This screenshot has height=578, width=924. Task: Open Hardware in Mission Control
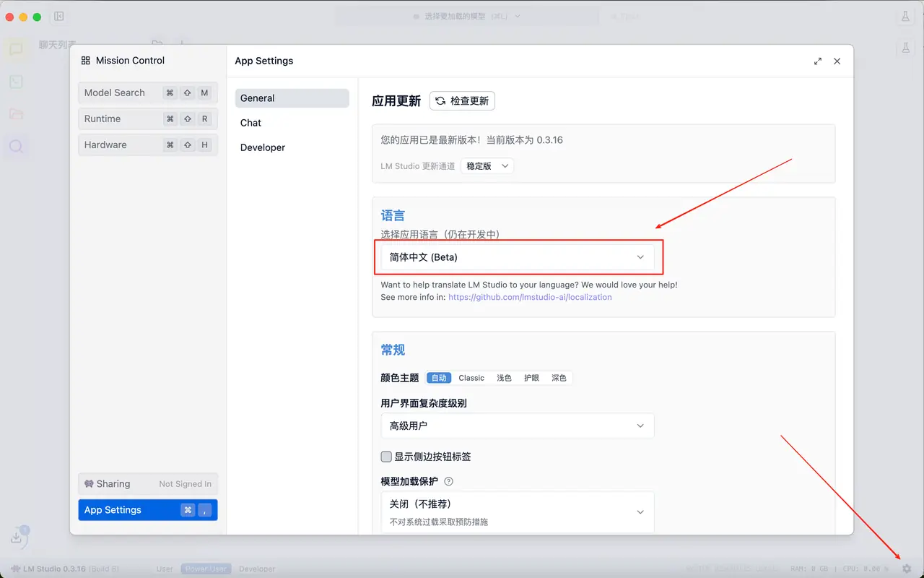pos(148,144)
